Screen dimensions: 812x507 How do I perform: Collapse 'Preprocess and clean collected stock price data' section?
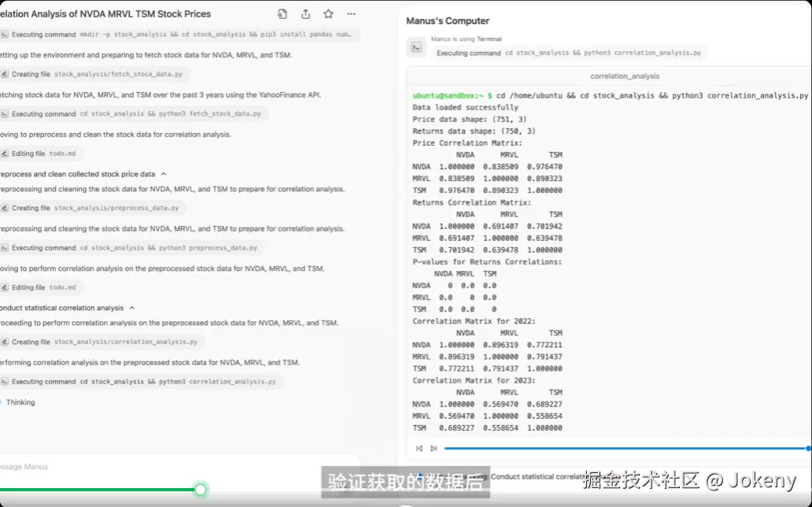click(164, 174)
